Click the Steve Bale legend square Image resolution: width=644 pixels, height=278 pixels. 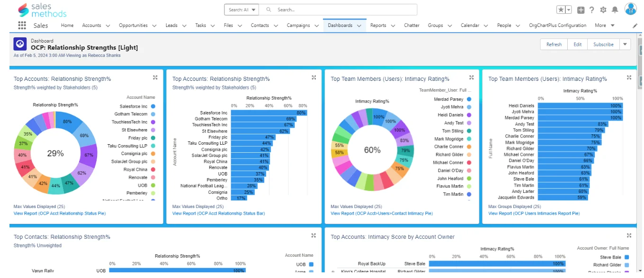626,257
